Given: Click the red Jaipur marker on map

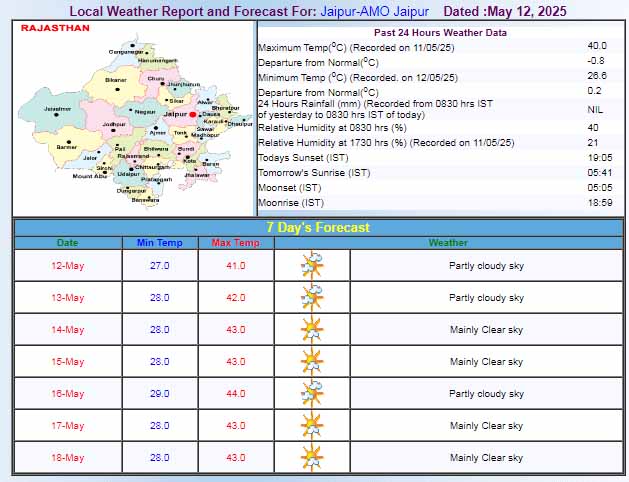Looking at the screenshot, I should click(x=193, y=115).
